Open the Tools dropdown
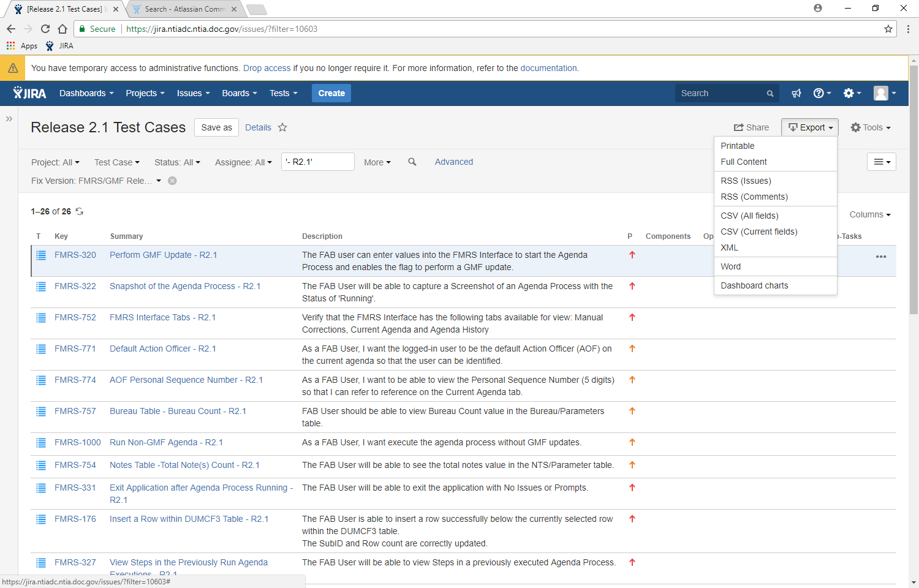Screen dimensions: 919x588 (x=871, y=127)
